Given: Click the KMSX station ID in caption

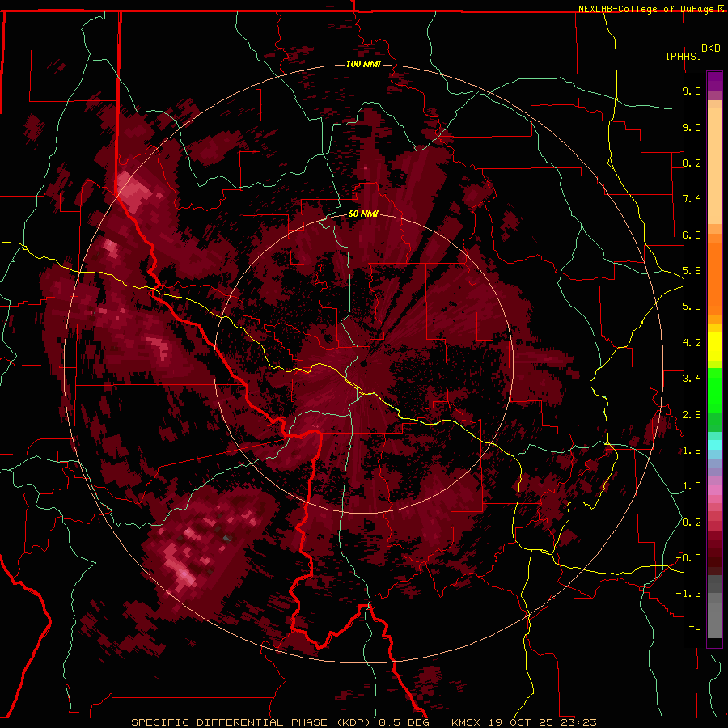Looking at the screenshot, I should coord(467,722).
